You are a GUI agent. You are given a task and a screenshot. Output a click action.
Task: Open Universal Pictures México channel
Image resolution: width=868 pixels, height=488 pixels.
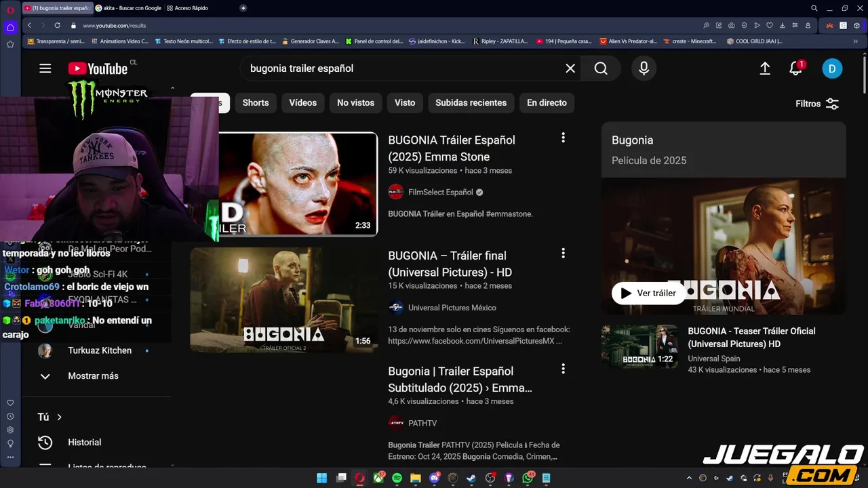(452, 308)
